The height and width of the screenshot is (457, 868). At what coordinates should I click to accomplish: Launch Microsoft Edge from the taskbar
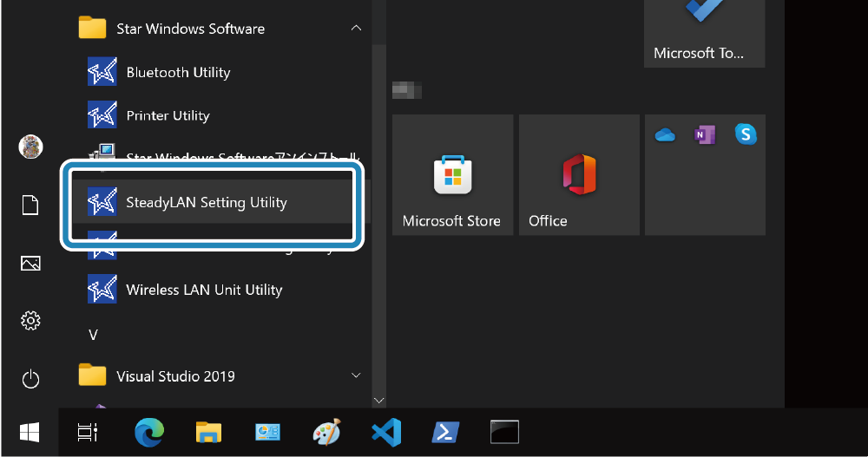pos(148,432)
